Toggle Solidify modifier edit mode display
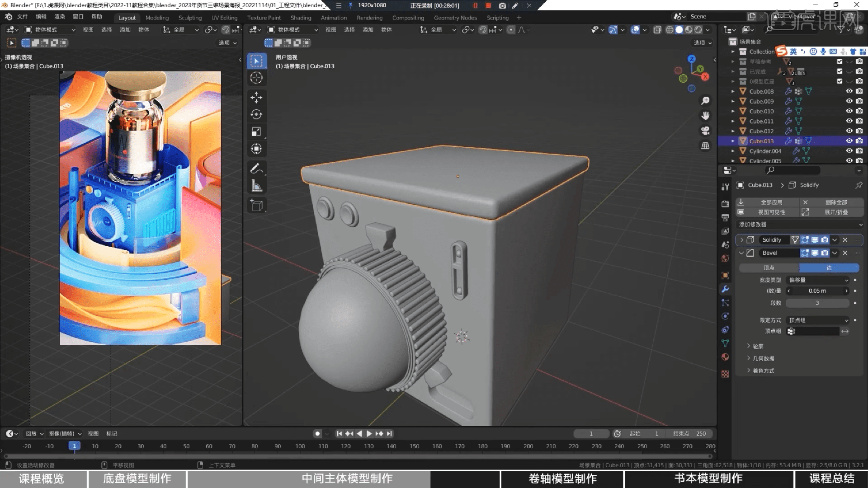Image resolution: width=868 pixels, height=488 pixels. pyautogui.click(x=805, y=240)
